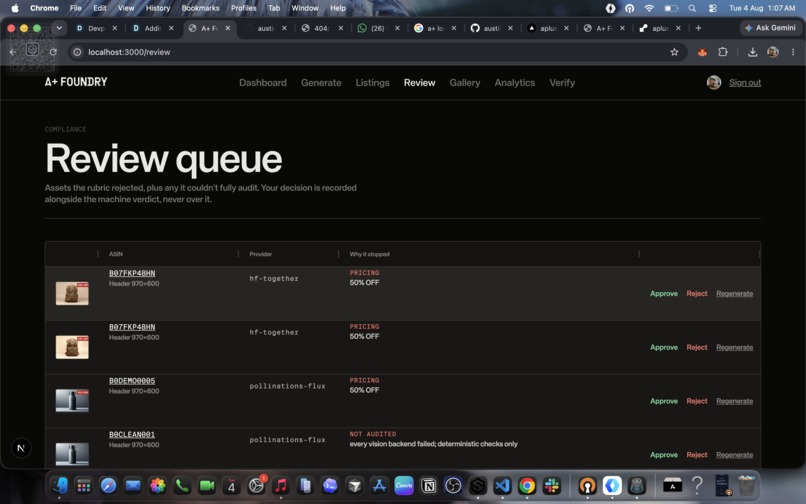806x504 pixels.
Task: Open the Listings nav item
Action: (x=372, y=83)
